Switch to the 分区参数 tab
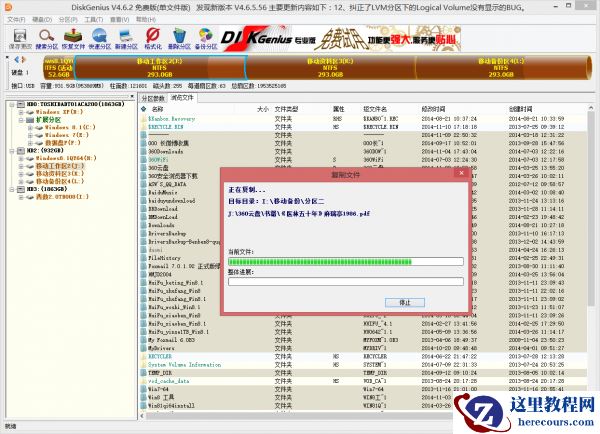 [x=153, y=98]
